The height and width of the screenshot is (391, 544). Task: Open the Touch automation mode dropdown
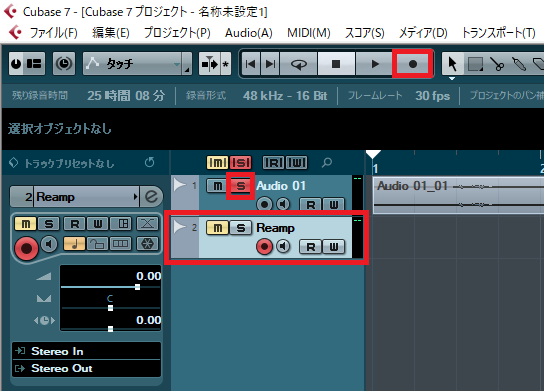pyautogui.click(x=137, y=64)
